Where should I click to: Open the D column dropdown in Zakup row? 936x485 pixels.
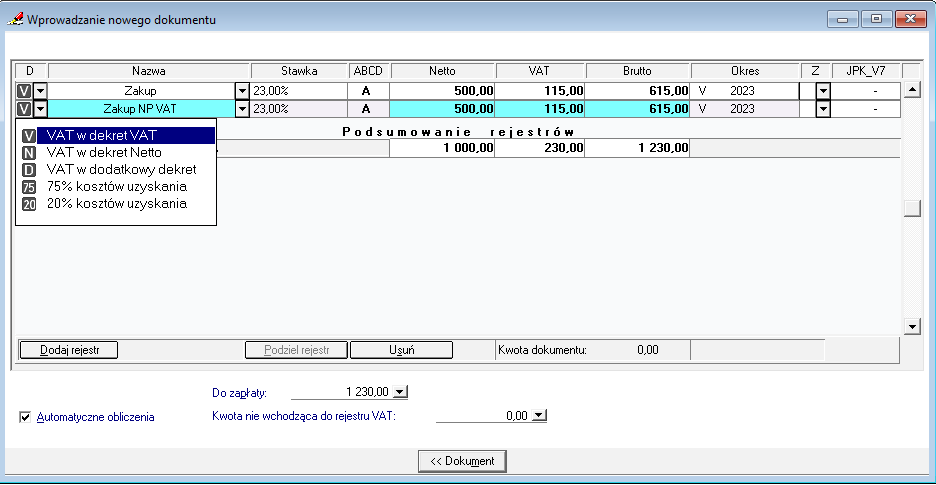(41, 91)
